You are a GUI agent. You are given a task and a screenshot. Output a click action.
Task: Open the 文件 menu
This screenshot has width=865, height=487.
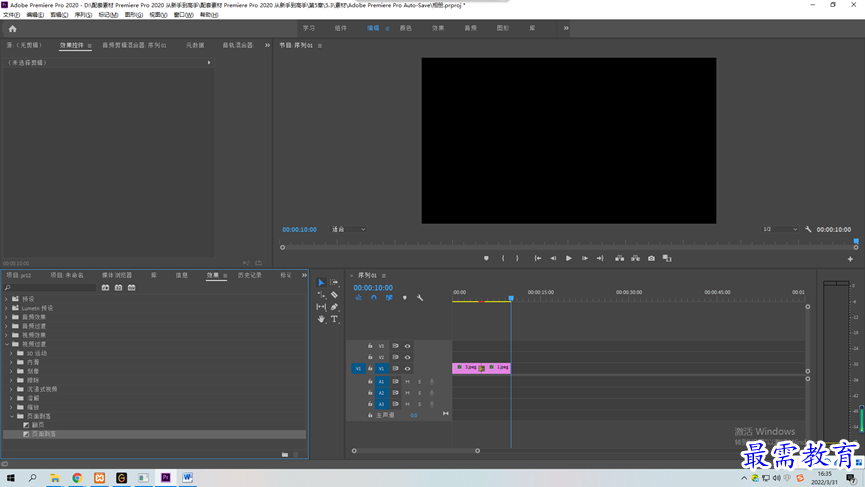(11, 15)
